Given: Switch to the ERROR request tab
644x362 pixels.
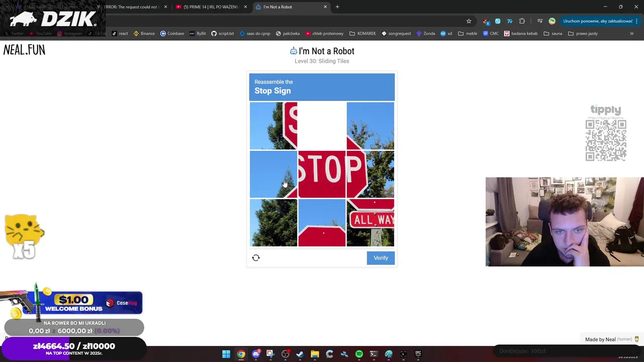Looking at the screenshot, I should click(x=131, y=7).
